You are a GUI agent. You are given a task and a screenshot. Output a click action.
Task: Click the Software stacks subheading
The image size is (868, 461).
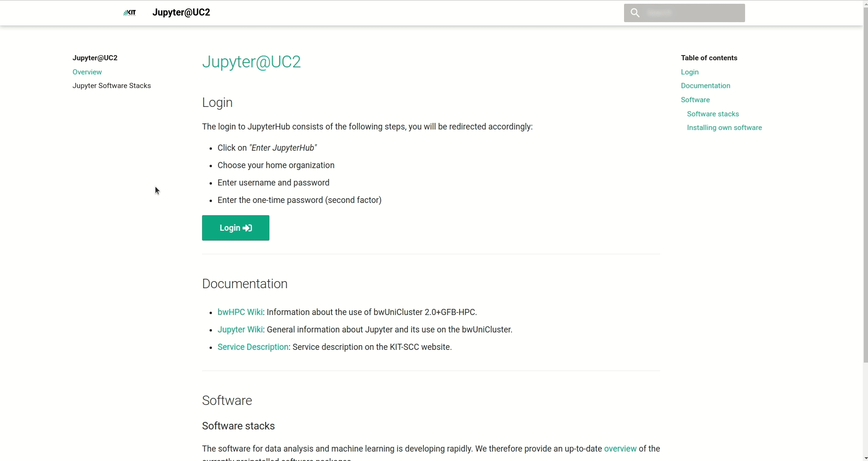click(238, 426)
